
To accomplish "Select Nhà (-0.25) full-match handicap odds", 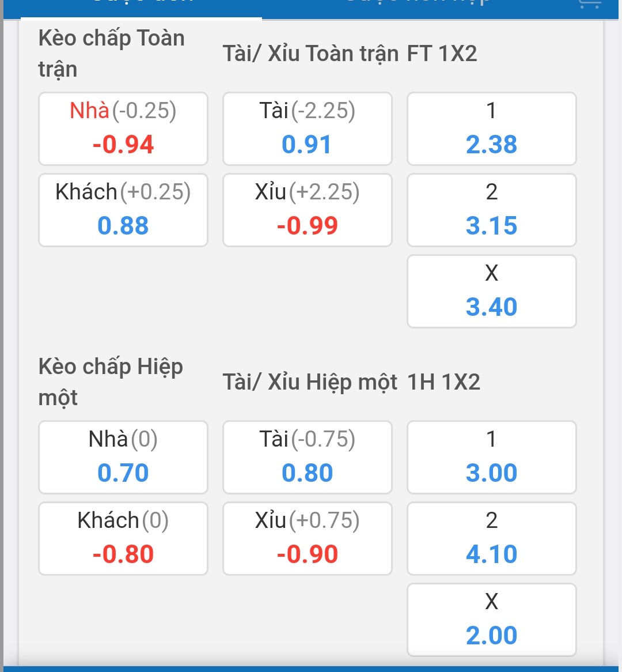I will (x=123, y=129).
